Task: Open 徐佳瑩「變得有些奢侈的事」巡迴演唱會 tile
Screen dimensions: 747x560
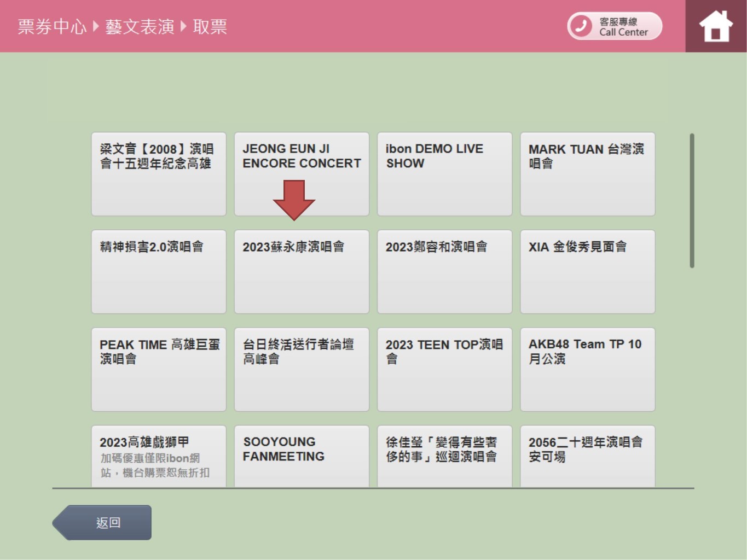Action: [444, 456]
